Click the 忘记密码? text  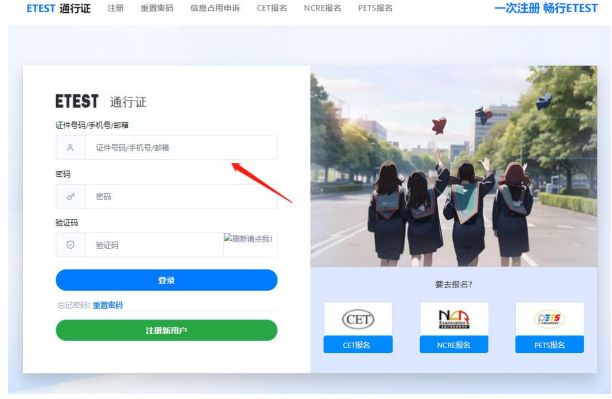74,305
